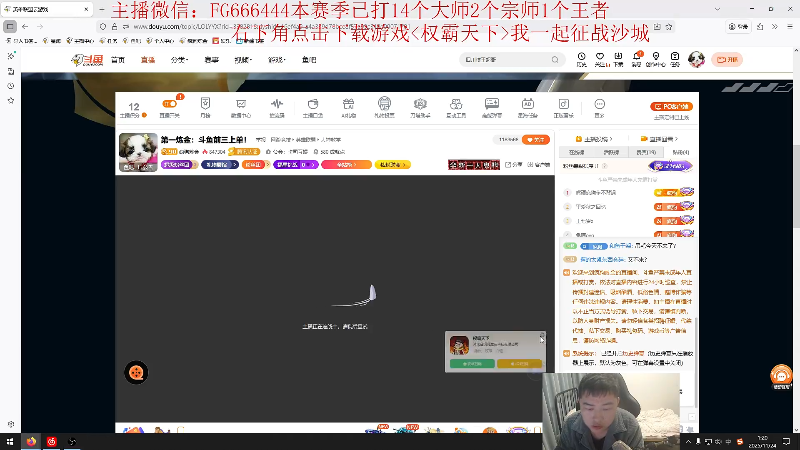Click the search magnifier icon
The image size is (800, 450).
(x=555, y=60)
